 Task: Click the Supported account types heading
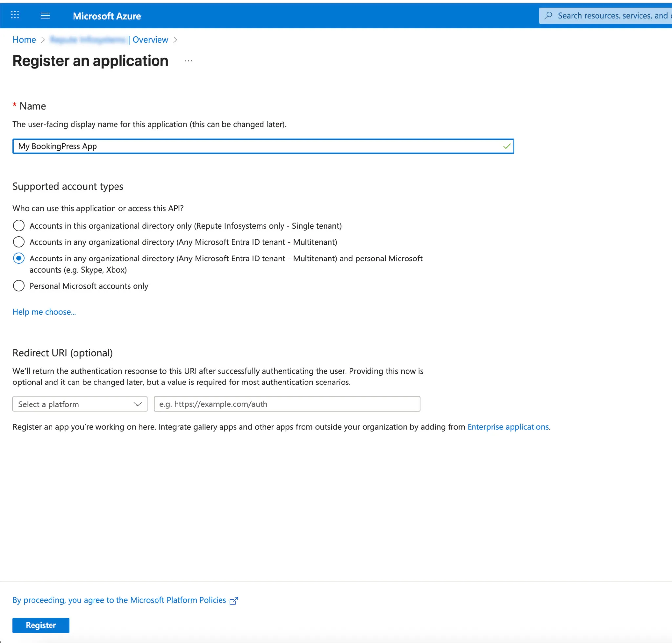(x=68, y=186)
